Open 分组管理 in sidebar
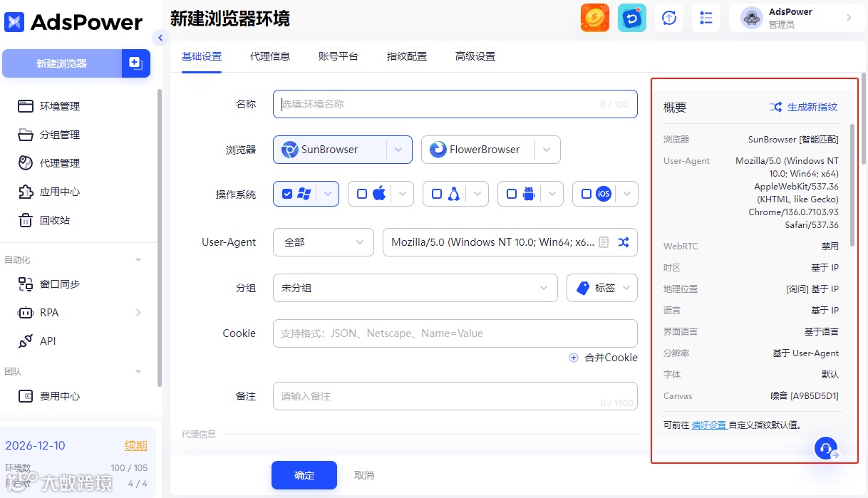This screenshot has width=868, height=498. (x=49, y=135)
